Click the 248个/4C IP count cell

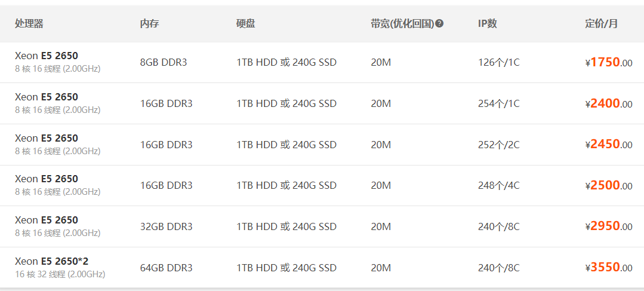498,186
